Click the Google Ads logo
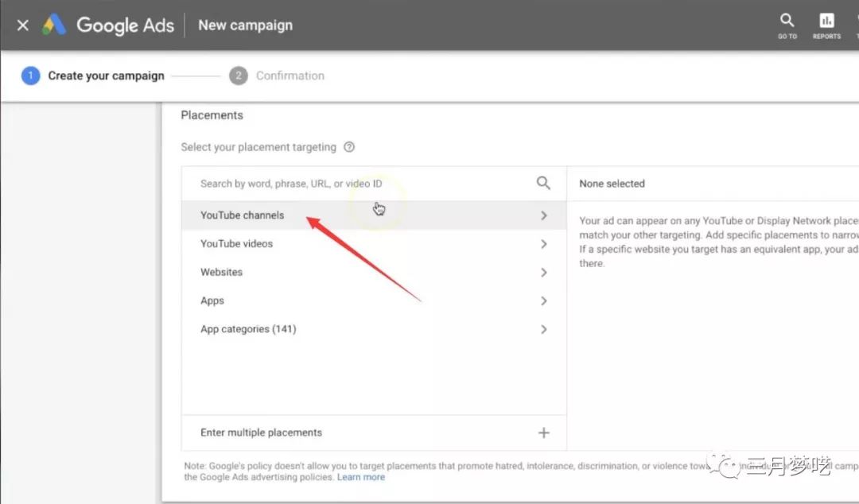Screen dimensions: 859x504 point(54,25)
